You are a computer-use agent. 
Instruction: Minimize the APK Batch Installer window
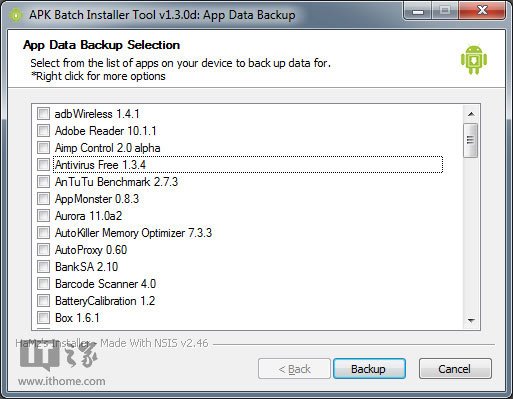[x=417, y=11]
